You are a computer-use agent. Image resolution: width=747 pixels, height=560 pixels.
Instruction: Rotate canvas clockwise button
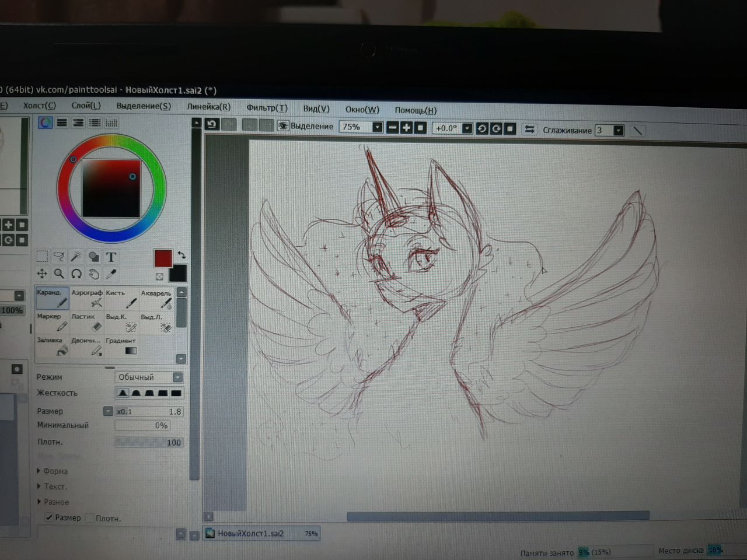496,128
